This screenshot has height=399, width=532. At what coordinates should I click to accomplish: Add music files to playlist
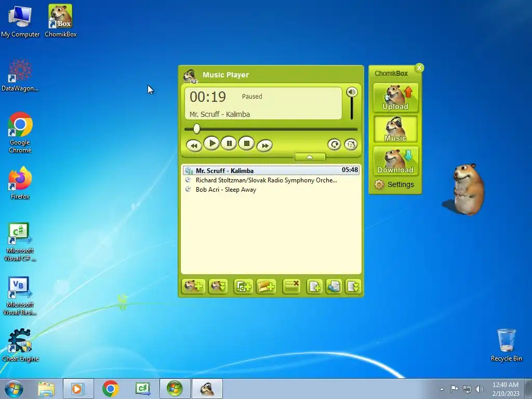click(243, 286)
